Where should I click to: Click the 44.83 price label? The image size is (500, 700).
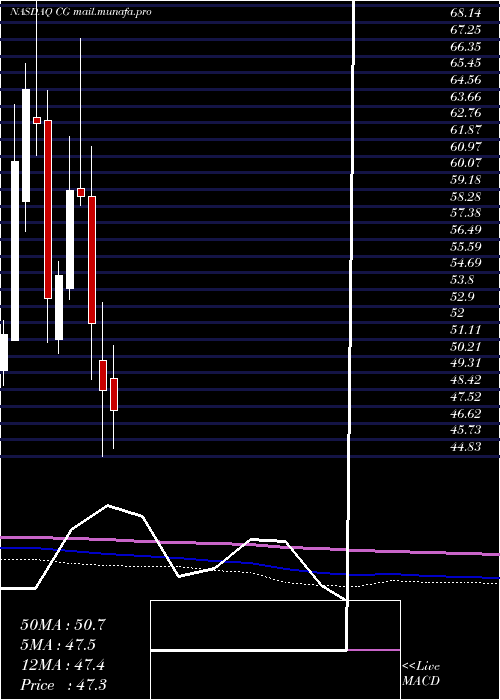click(x=466, y=446)
